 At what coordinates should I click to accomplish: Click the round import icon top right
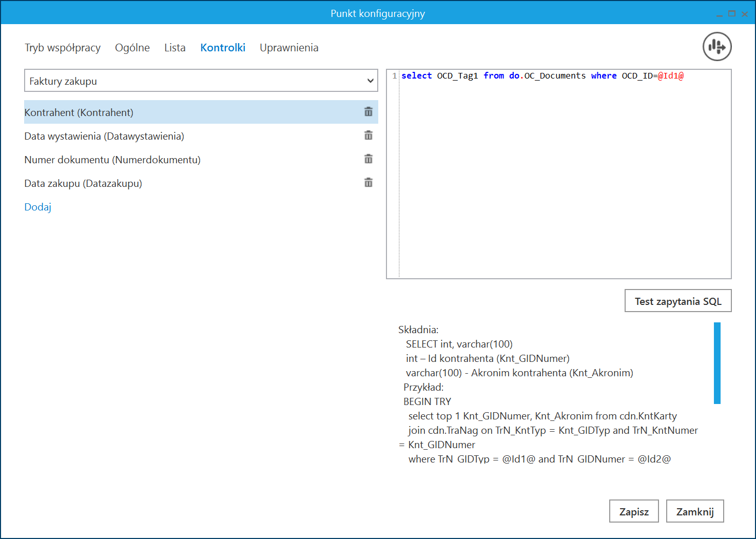[x=716, y=47]
